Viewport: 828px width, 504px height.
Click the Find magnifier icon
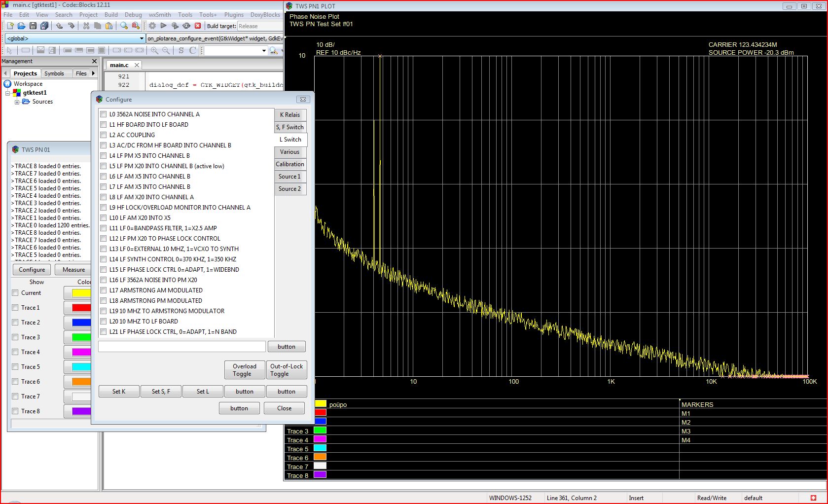click(x=124, y=26)
